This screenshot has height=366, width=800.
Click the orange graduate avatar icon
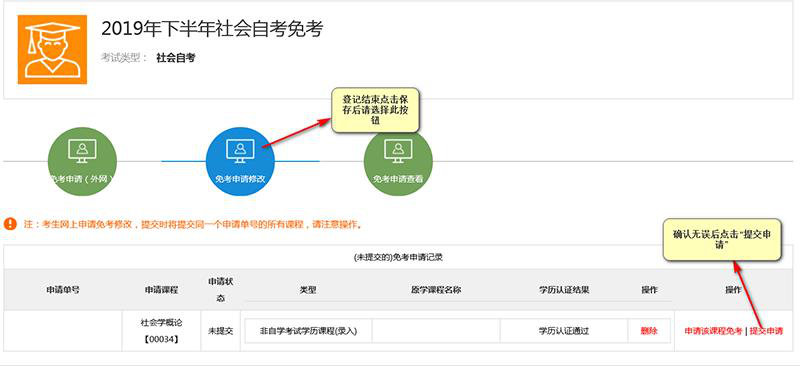(x=52, y=49)
